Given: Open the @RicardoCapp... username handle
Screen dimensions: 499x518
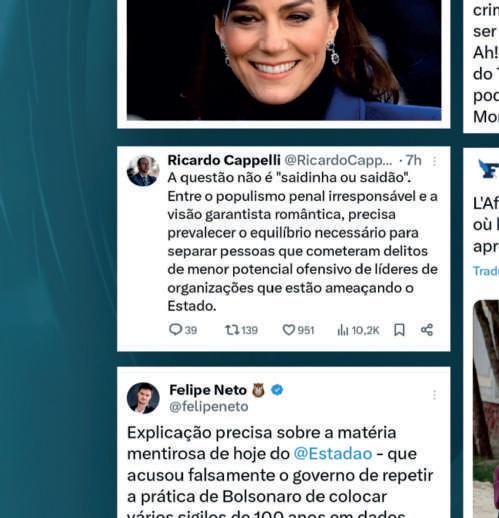Looking at the screenshot, I should (x=338, y=161).
